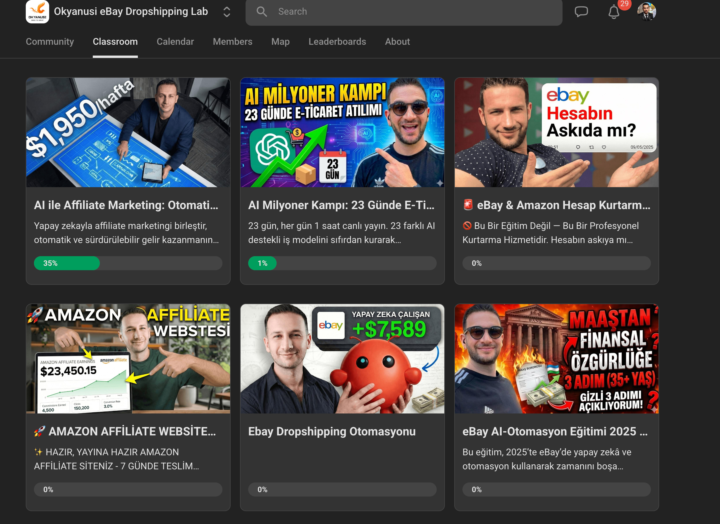The image size is (720, 524).
Task: Click Ebay Dropshipping Otomasyonu 0% progress bar
Action: (x=342, y=490)
